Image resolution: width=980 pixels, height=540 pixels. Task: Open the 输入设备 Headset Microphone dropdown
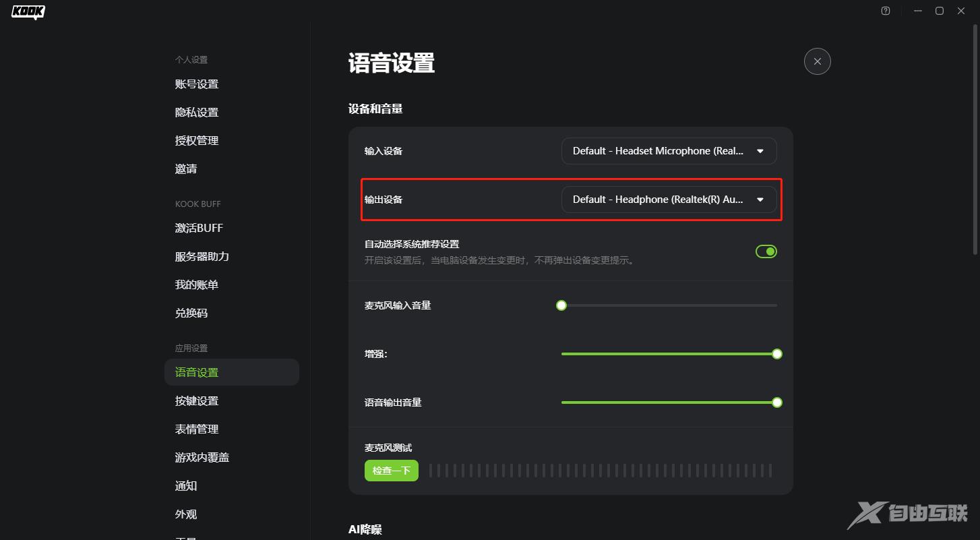pyautogui.click(x=669, y=151)
